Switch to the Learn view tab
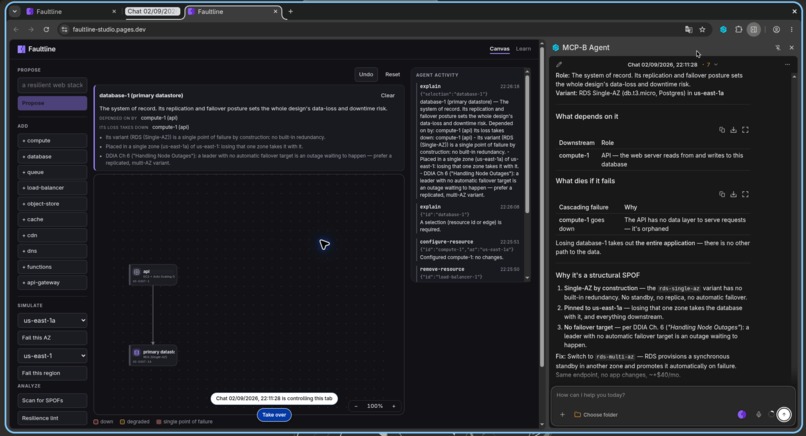The height and width of the screenshot is (436, 806). coord(523,49)
